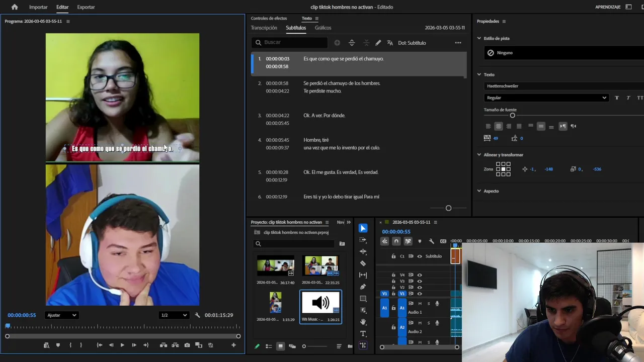This screenshot has height=362, width=644.
Task: Collapse the Alinear y transformar section
Action: 479,155
